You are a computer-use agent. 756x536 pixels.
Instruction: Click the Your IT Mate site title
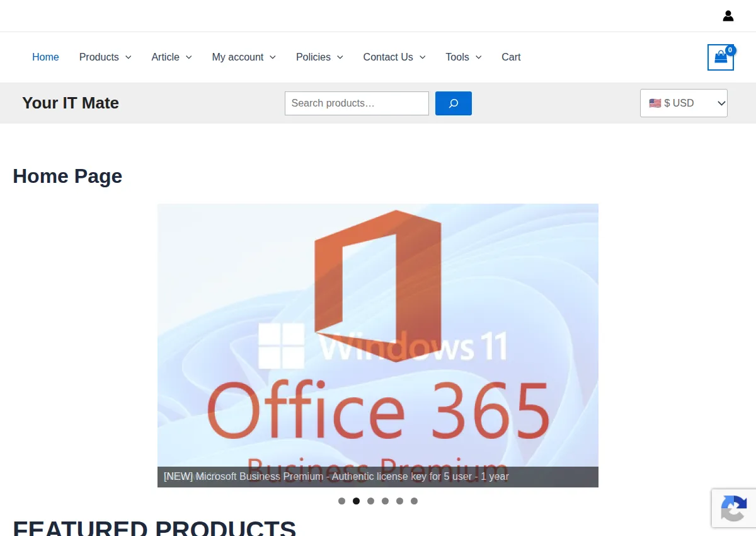click(x=71, y=103)
